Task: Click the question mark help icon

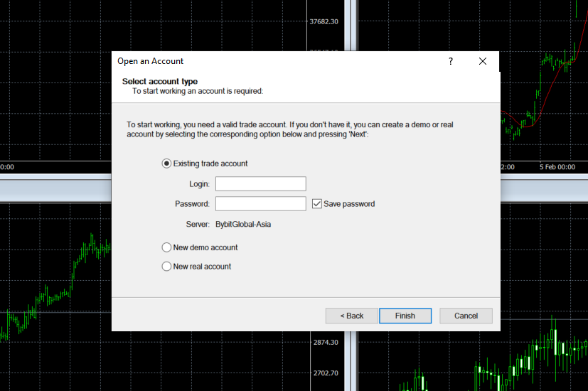Action: click(450, 62)
